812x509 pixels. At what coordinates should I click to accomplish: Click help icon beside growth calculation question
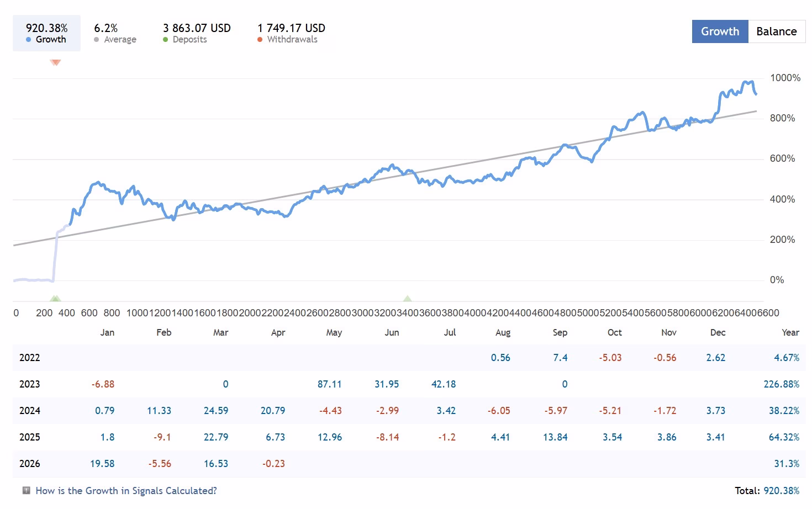(x=26, y=490)
